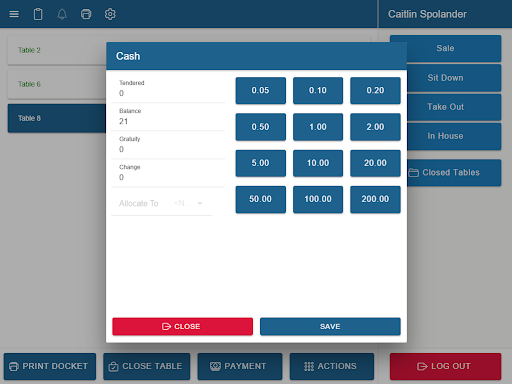
Task: Click the Tendered input field
Action: (168, 89)
